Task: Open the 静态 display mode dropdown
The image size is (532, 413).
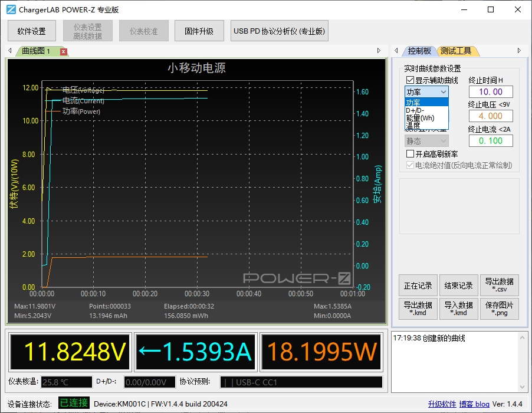Action: point(426,141)
